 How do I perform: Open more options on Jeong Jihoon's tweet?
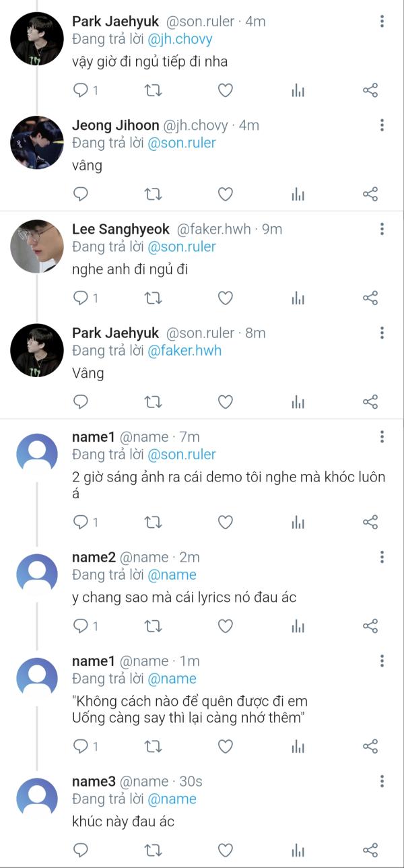[x=382, y=125]
